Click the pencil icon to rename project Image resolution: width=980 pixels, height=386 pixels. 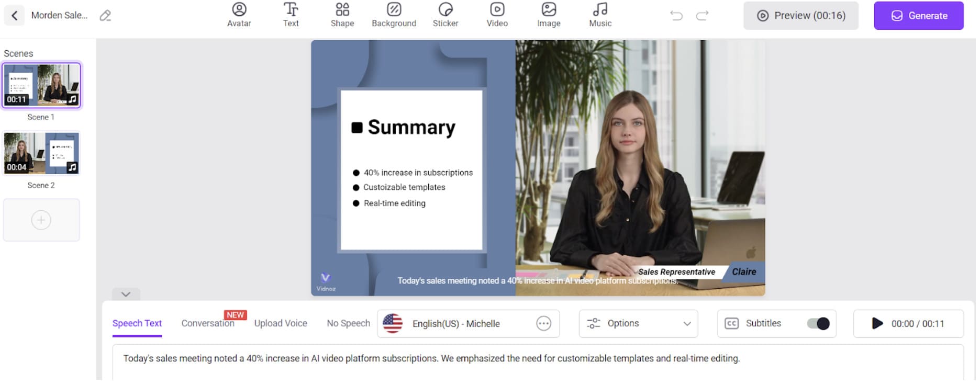[x=105, y=16]
